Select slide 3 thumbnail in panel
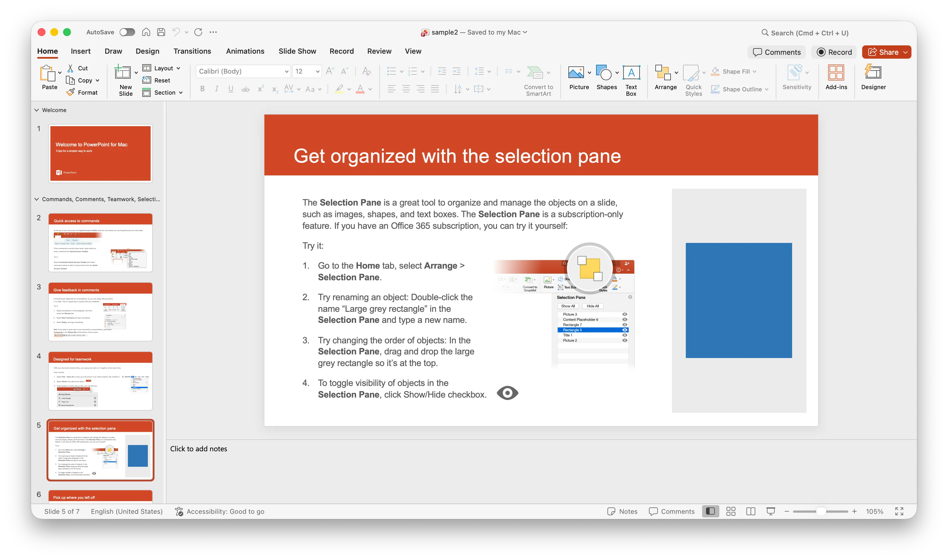Image resolution: width=948 pixels, height=560 pixels. (x=101, y=312)
